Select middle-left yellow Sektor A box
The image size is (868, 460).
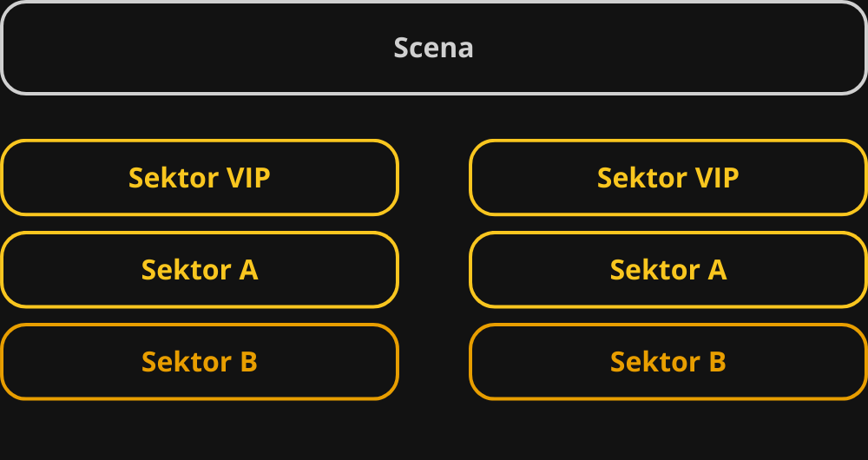200,270
